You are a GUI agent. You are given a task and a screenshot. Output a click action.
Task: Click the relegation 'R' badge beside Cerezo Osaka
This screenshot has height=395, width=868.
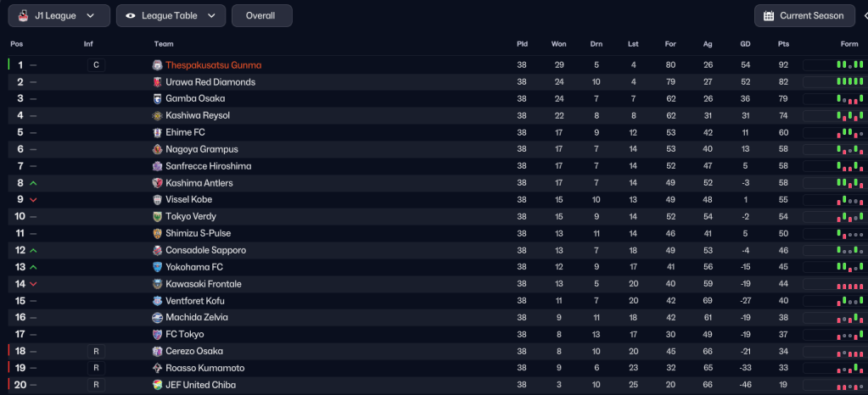(x=96, y=351)
